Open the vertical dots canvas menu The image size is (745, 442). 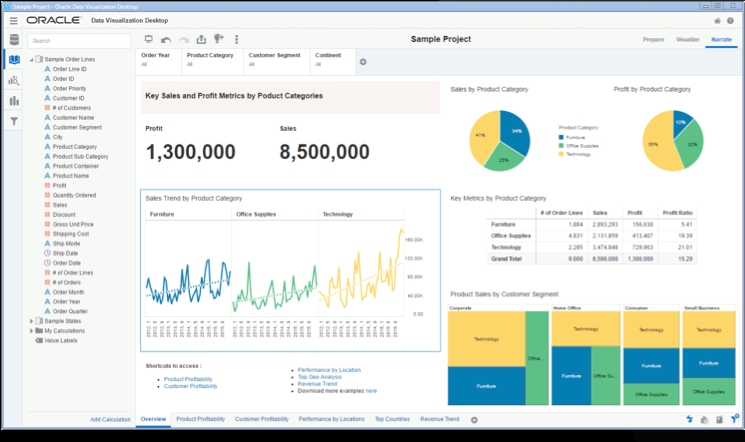237,39
